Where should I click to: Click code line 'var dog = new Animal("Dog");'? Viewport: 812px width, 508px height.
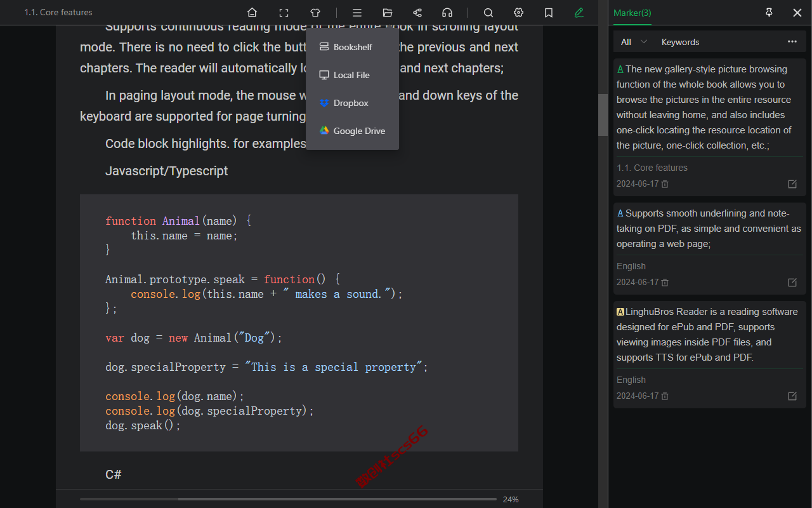pyautogui.click(x=193, y=338)
